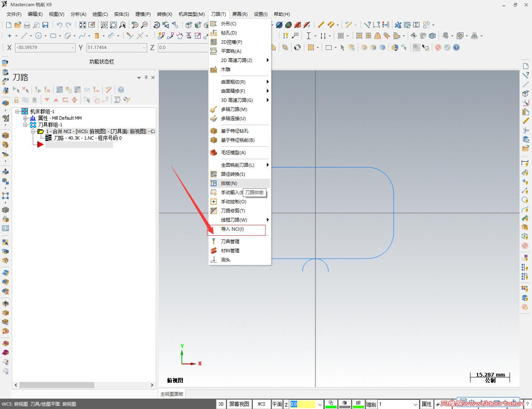Select 刀路修剪(T) trim toolpath entry
The width and height of the screenshot is (532, 409).
click(239, 211)
